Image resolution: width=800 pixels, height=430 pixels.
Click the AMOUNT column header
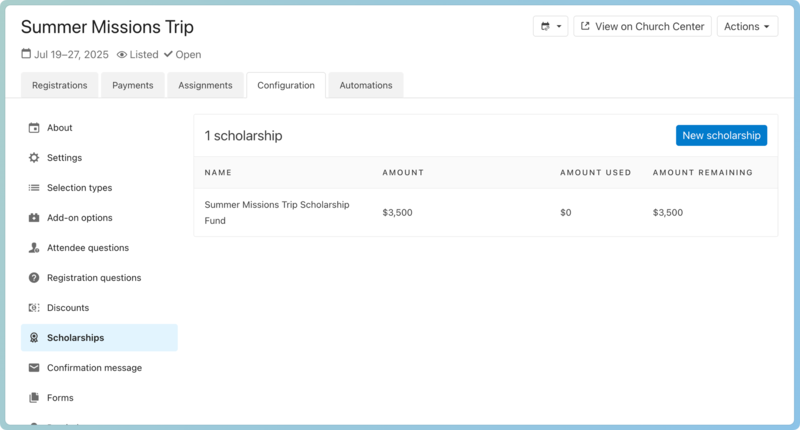click(403, 172)
